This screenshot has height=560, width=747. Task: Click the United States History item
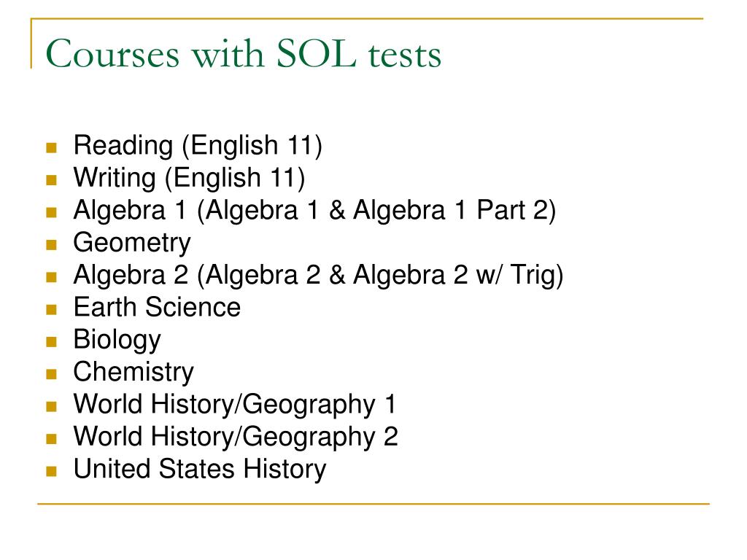click(x=200, y=469)
